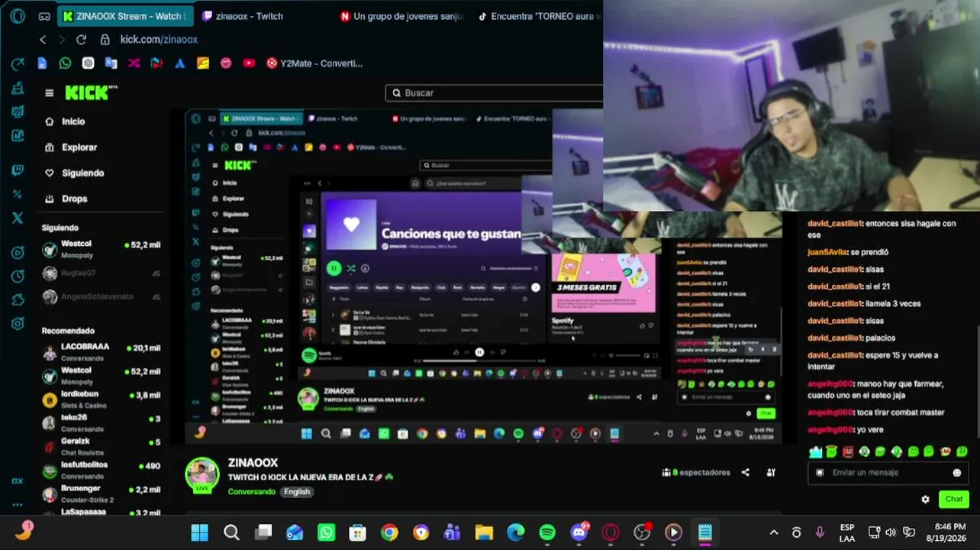This screenshot has width=980, height=550.
Task: Switch to the ZINAOOX Stream Kick tab
Action: [127, 16]
